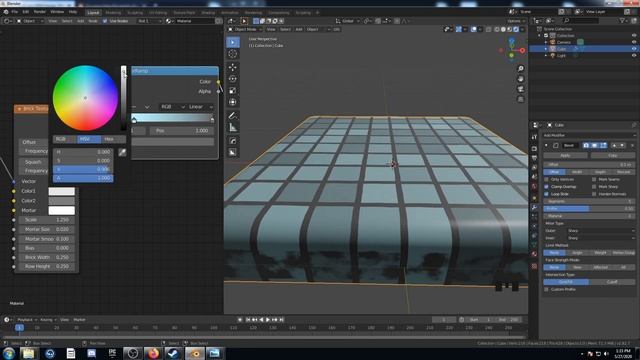Open the outliner filter funnel icon
640x360 pixels.
tap(622, 20)
